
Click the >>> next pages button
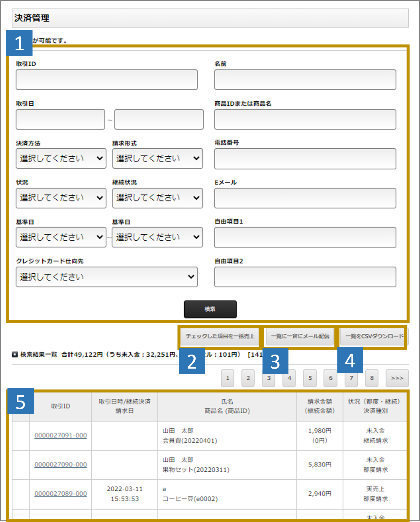tap(397, 378)
